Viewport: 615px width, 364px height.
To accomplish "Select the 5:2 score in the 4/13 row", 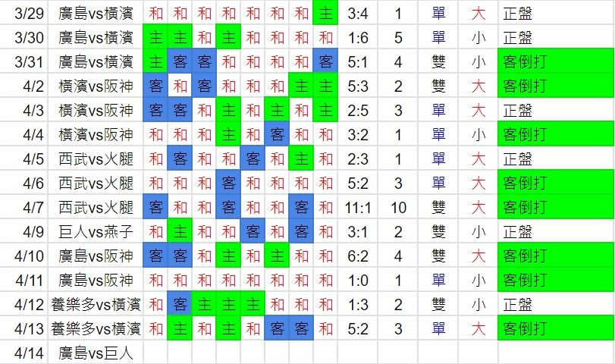I will tap(358, 329).
